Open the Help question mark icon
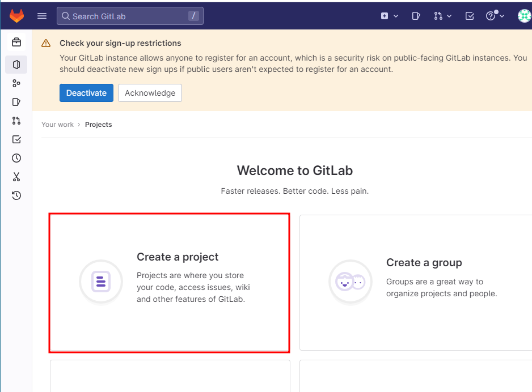 (x=491, y=16)
